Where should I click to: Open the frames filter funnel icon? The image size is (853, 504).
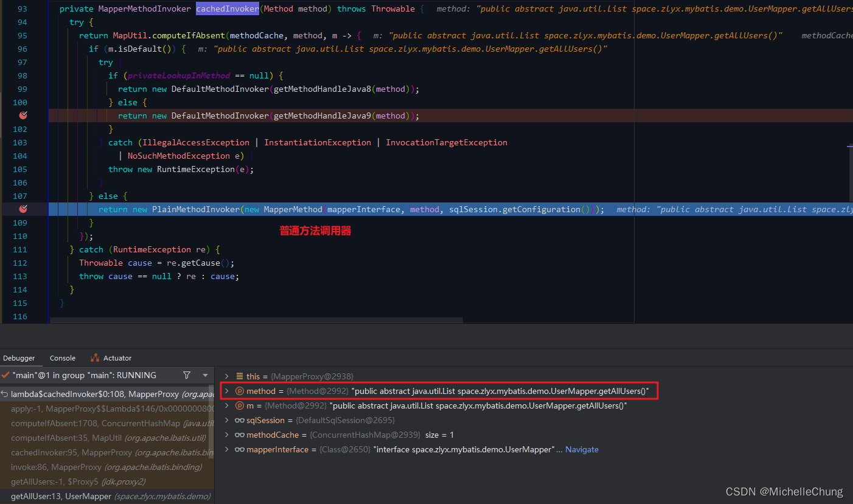point(187,375)
